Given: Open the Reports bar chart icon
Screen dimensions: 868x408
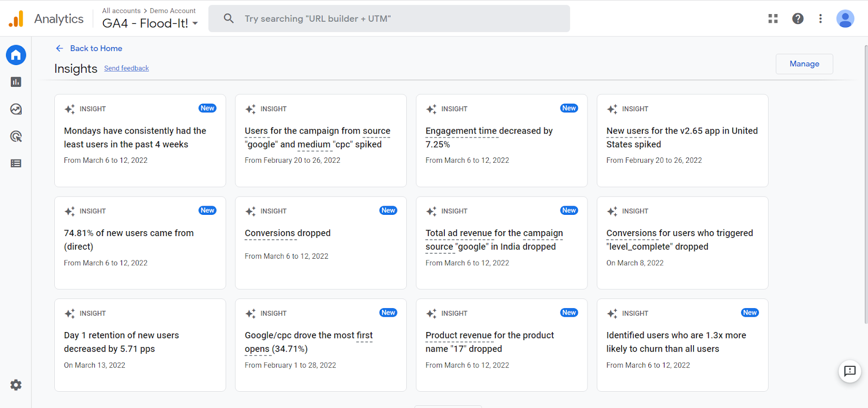Looking at the screenshot, I should [x=16, y=82].
